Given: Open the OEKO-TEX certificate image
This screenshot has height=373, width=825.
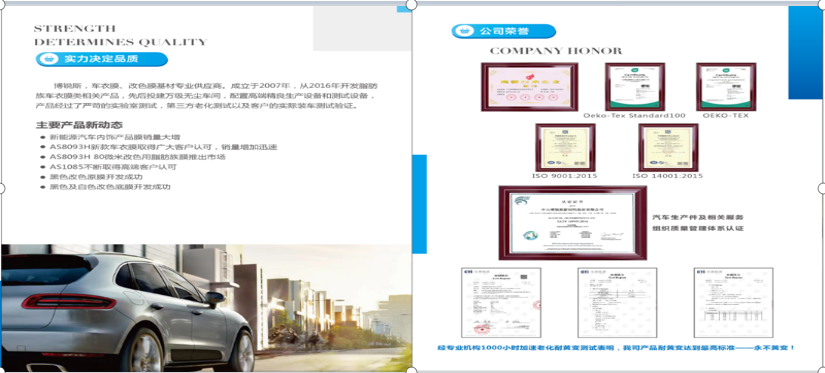Looking at the screenshot, I should click(726, 87).
